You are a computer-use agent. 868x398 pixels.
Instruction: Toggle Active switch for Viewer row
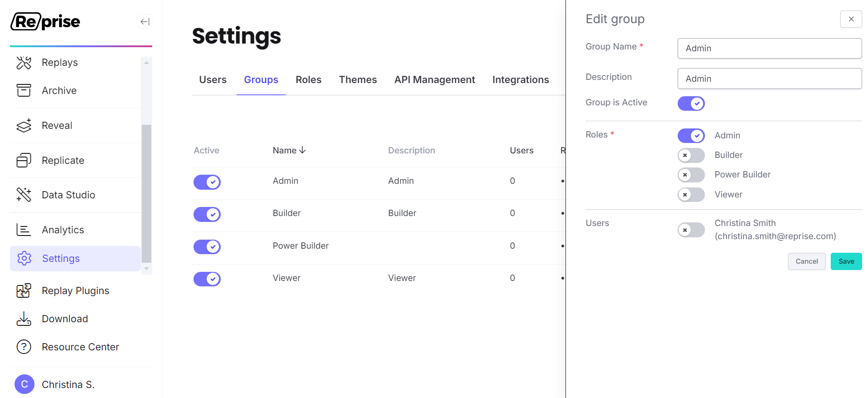click(207, 279)
